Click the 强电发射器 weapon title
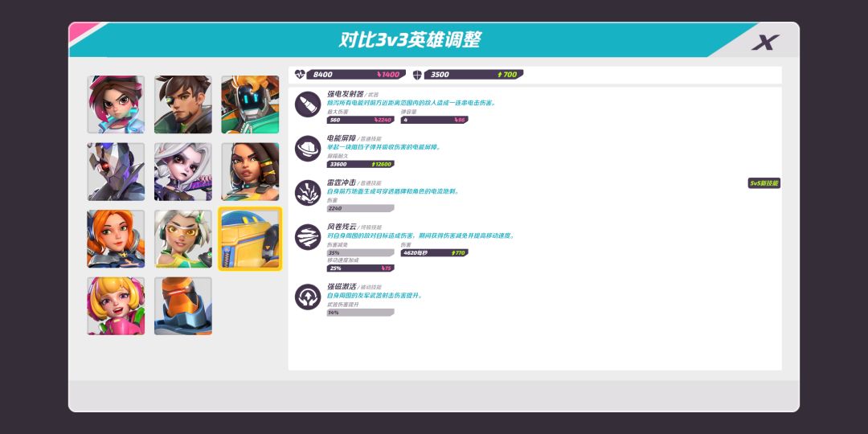 point(346,94)
